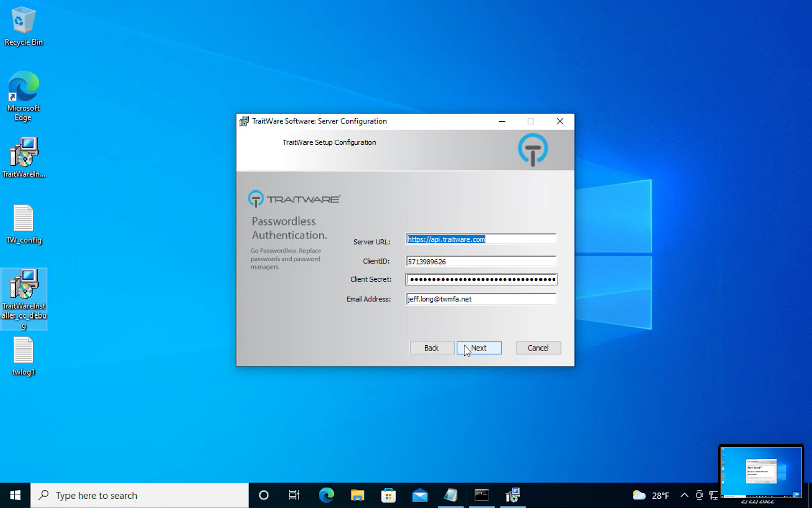This screenshot has width=812, height=508.
Task: Click the Client Secret password field
Action: click(x=481, y=279)
